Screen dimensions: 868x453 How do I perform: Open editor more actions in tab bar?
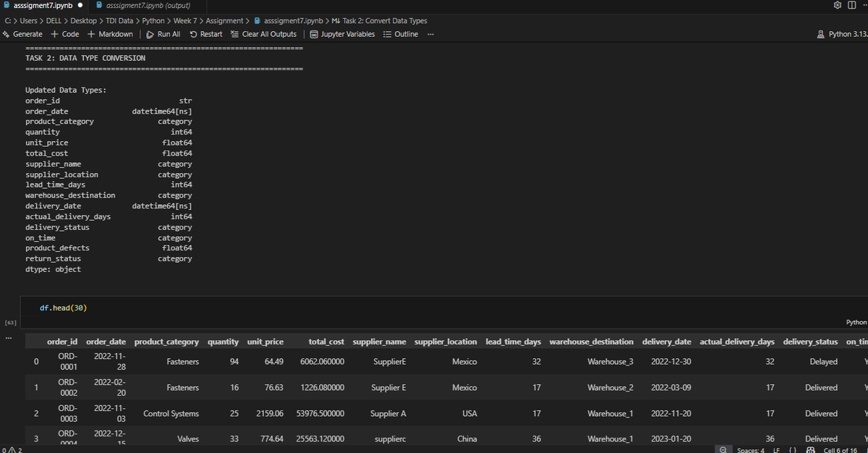(864, 6)
